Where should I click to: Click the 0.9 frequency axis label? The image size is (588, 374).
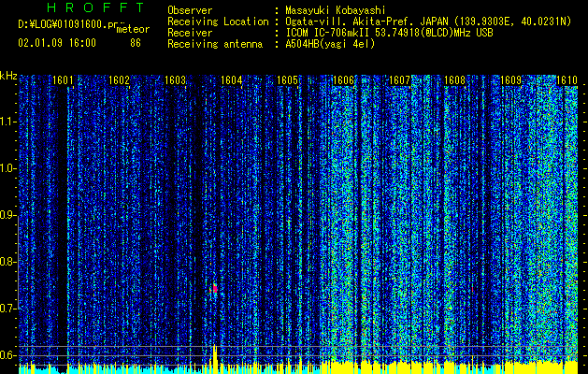[x=7, y=215]
